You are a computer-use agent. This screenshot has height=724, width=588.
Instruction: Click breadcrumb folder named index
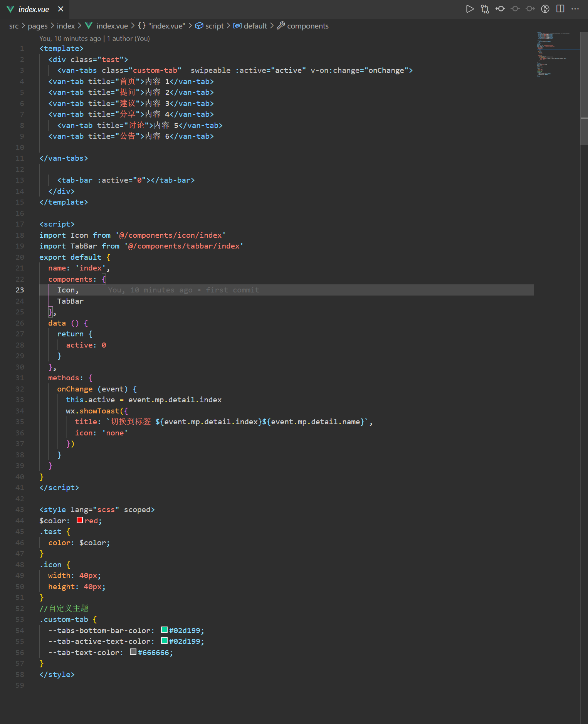point(66,26)
